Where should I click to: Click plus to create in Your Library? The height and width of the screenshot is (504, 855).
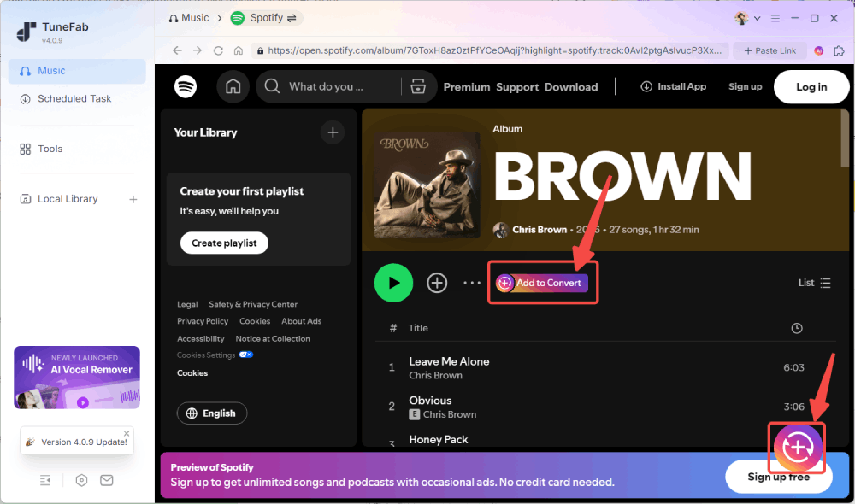click(x=333, y=132)
